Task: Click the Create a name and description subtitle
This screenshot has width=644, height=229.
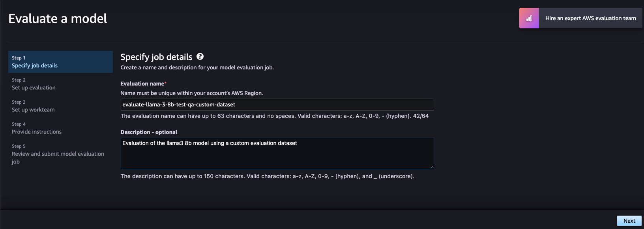Action: (x=197, y=67)
